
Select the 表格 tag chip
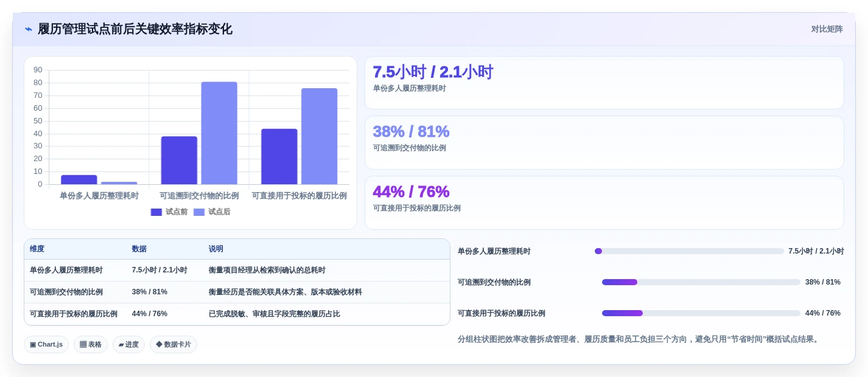pos(91,344)
